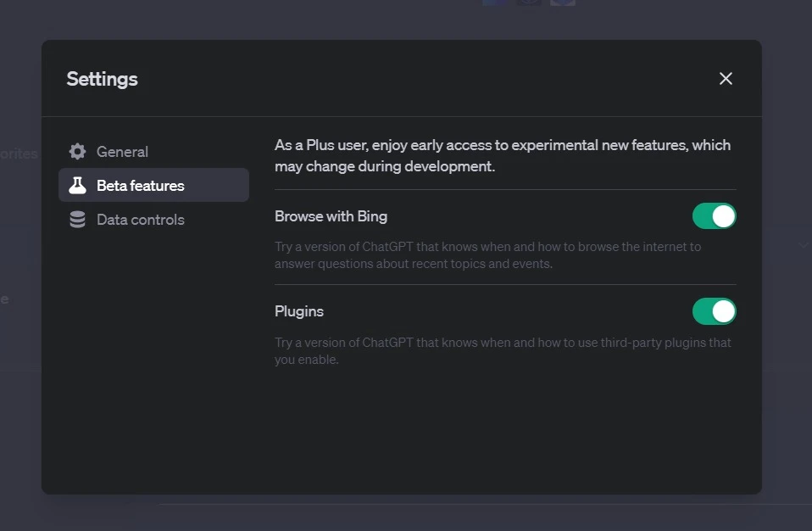Click the Plugins description about third-party plugins

point(502,351)
